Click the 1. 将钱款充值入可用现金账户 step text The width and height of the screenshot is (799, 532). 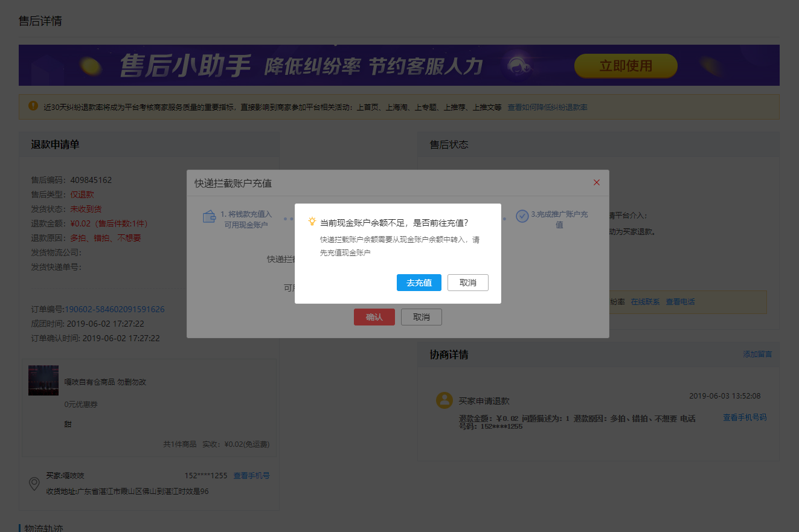click(x=246, y=219)
